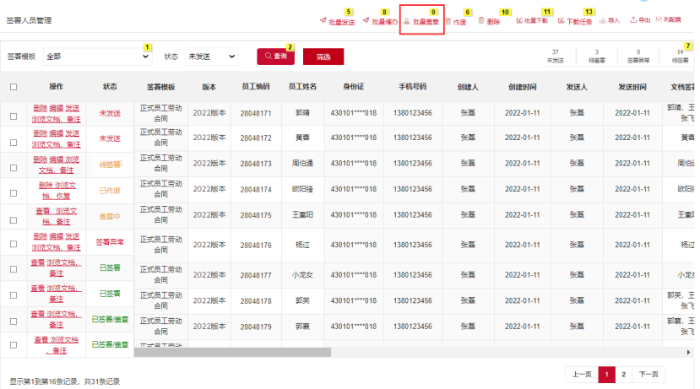This screenshot has height=389, width=700.
Task: Click the 批量盖章 stamp toolbar button
Action: [x=421, y=21]
